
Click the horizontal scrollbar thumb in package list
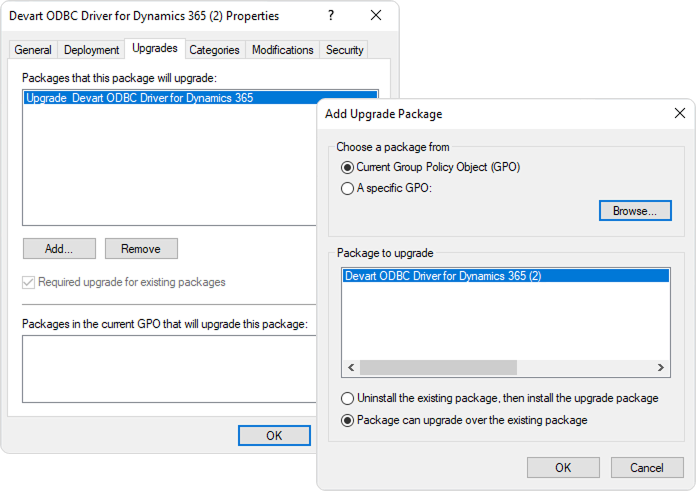tap(438, 367)
